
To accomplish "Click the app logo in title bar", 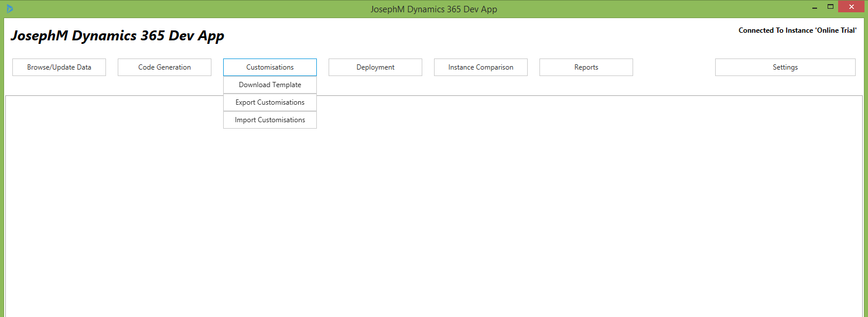I will click(9, 9).
